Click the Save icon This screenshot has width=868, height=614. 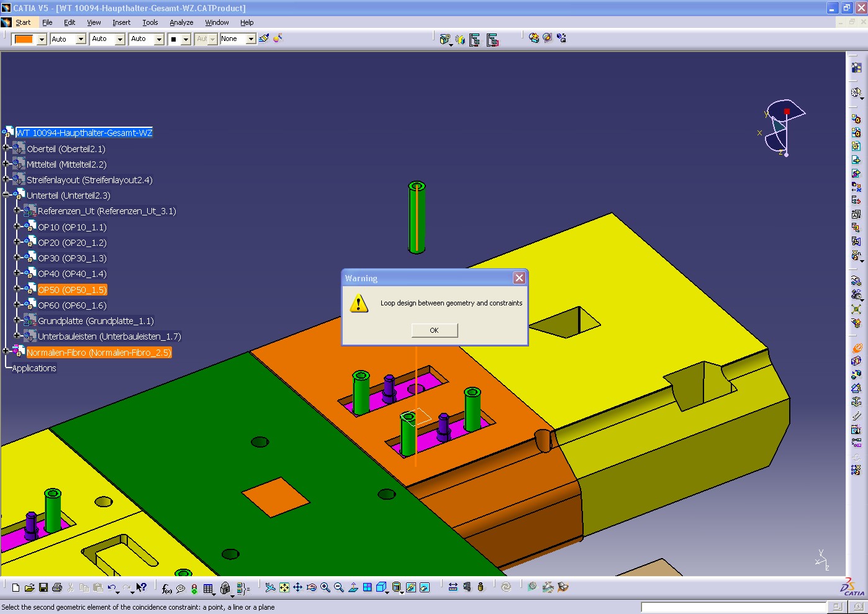(x=43, y=587)
